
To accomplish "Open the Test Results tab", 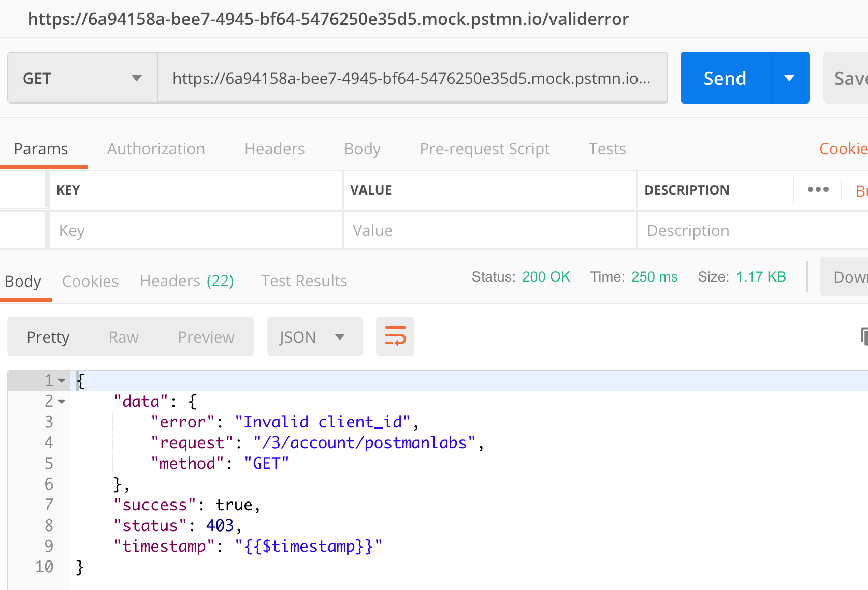I will (304, 281).
